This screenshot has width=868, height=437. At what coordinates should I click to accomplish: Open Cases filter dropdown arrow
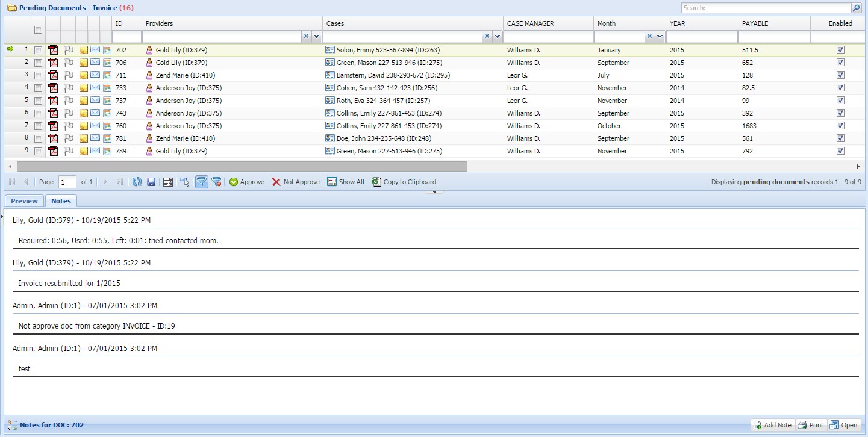pyautogui.click(x=497, y=37)
